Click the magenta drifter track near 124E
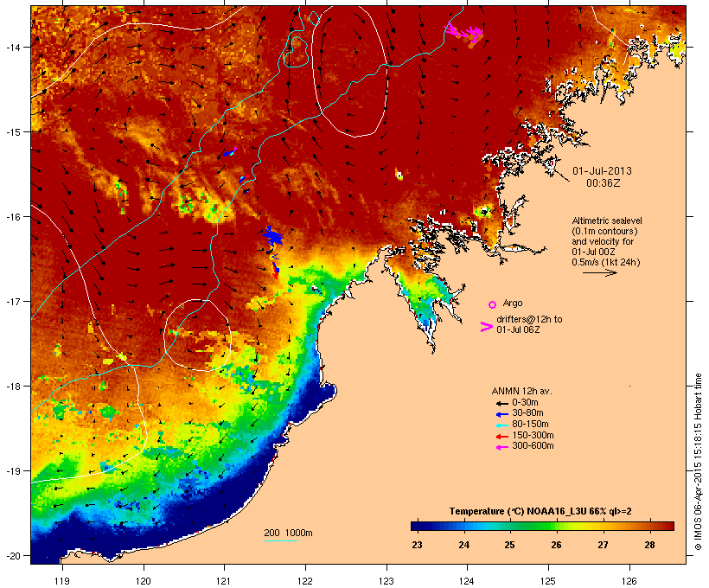709x588 pixels. coord(465,32)
